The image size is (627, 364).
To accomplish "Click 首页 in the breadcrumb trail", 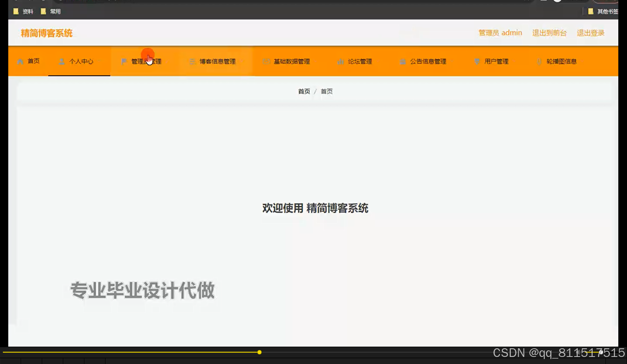I will (x=304, y=91).
